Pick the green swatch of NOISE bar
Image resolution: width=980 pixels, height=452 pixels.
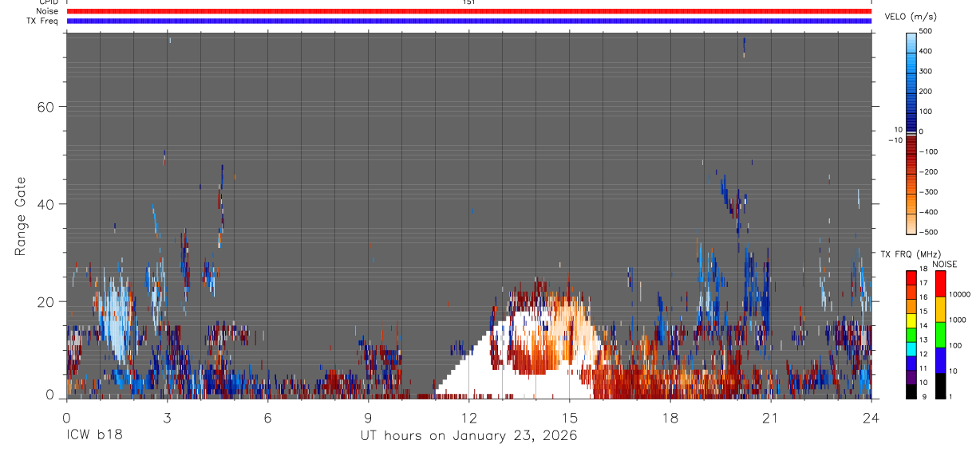point(941,335)
